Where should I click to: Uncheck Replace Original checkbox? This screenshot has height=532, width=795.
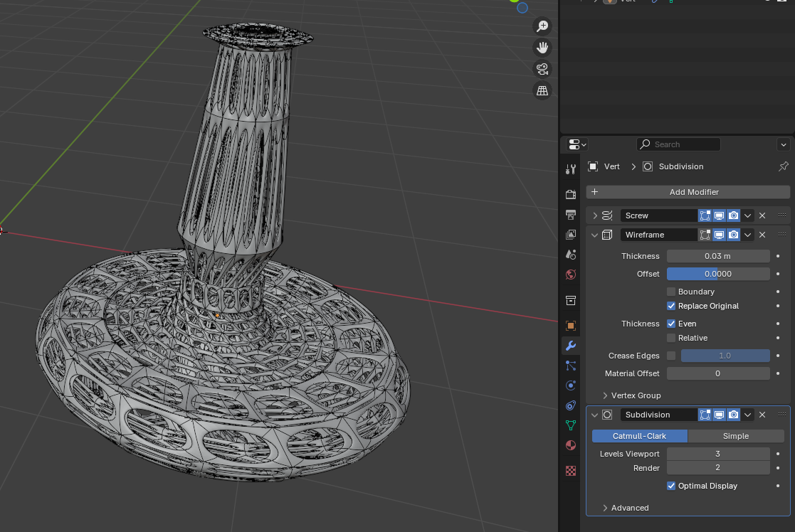671,306
